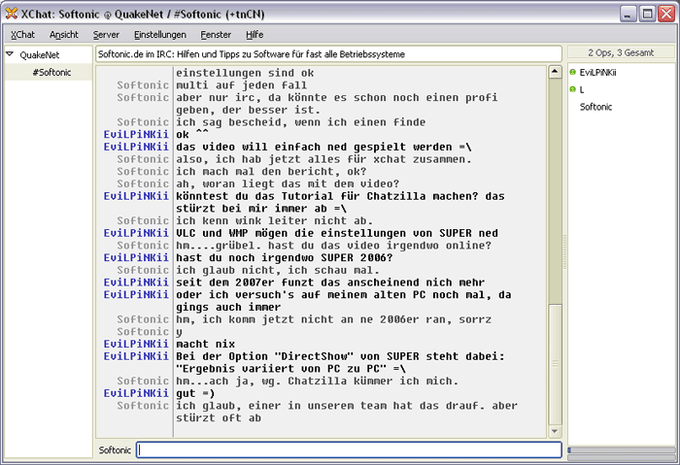The width and height of the screenshot is (680, 465).
Task: Click the message 'macht nix'
Action: [x=205, y=344]
